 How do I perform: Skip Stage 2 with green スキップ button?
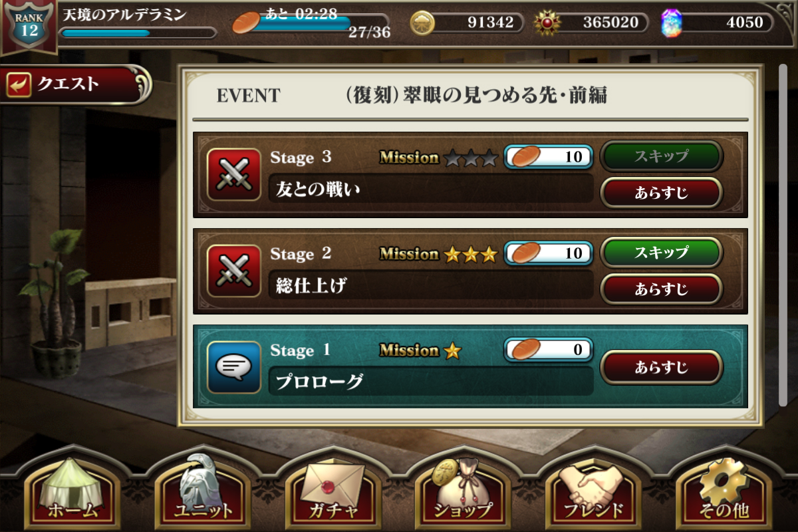(x=661, y=253)
